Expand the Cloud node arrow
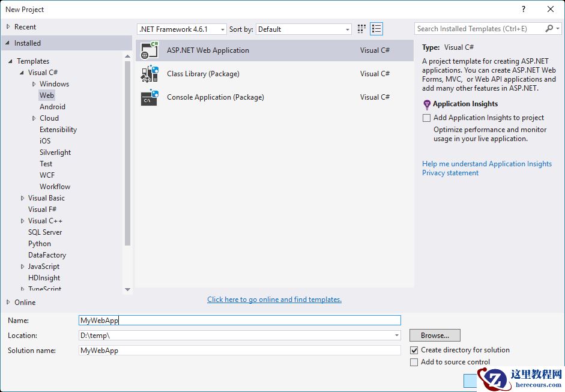Viewport: 565px width, 392px height. point(34,118)
